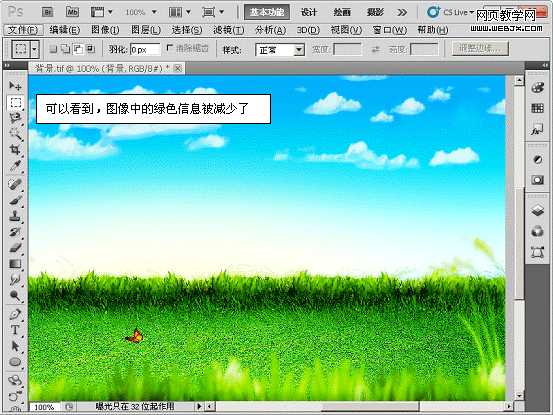Expand the right panel dock arrows
This screenshot has height=415, width=553.
tap(545, 66)
